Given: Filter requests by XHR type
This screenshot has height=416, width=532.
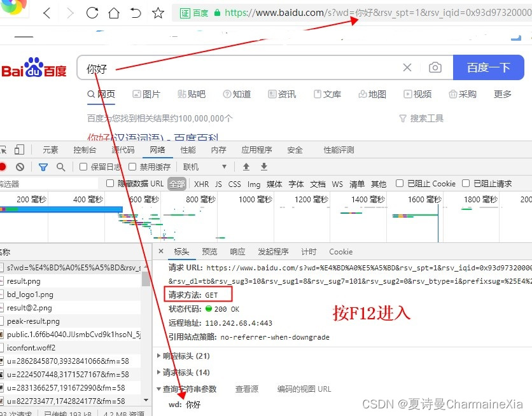Looking at the screenshot, I should point(201,184).
